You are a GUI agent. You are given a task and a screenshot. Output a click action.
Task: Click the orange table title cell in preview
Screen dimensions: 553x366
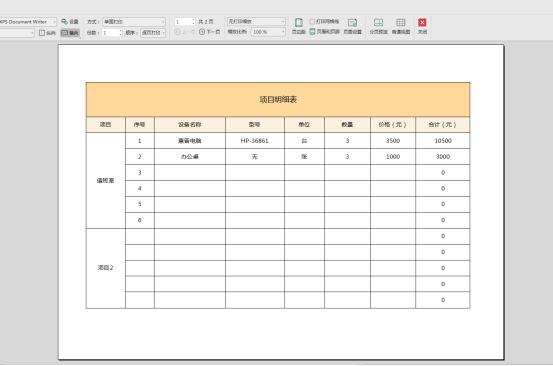click(278, 100)
